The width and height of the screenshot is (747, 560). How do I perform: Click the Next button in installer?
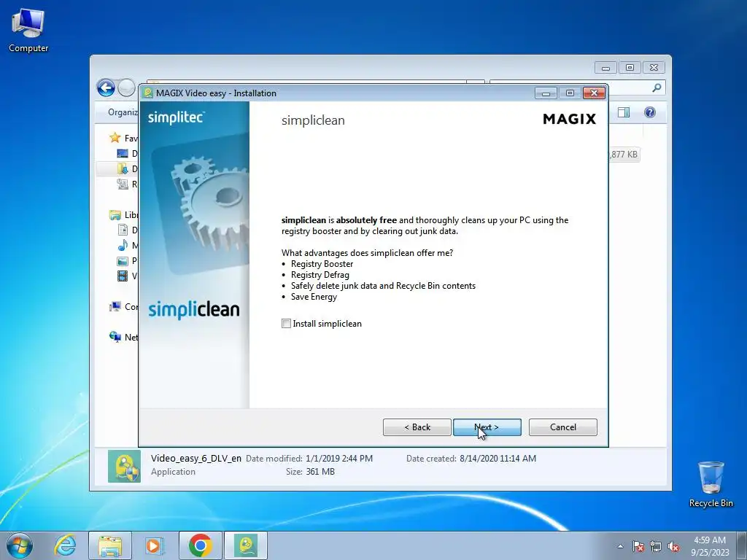click(487, 427)
